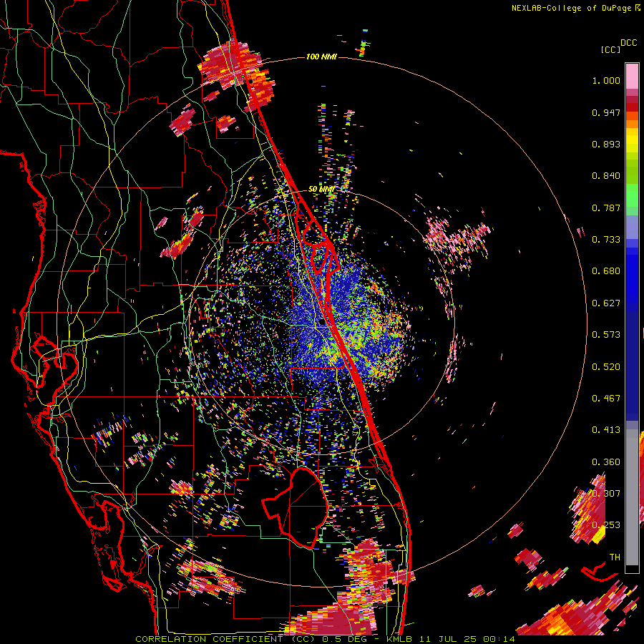Click the 0.680 color scale value

click(x=606, y=271)
